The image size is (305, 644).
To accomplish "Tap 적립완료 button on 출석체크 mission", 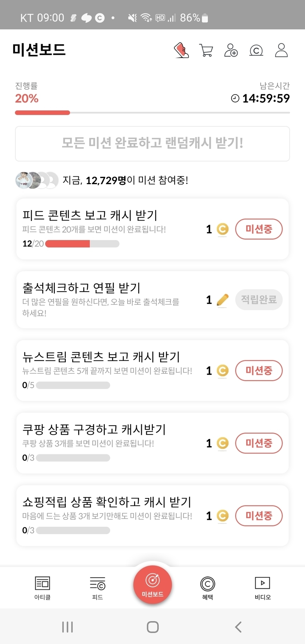I will click(259, 300).
